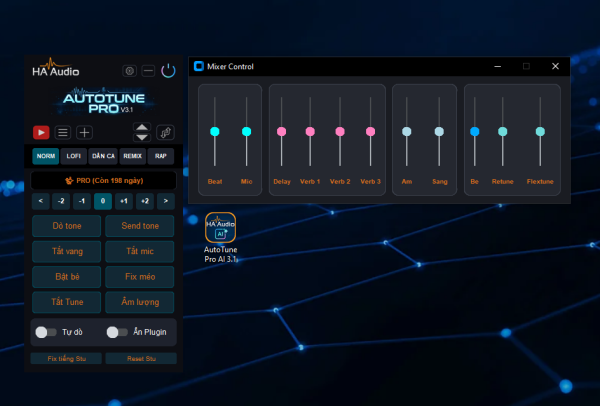600x406 pixels.
Task: Click the Send tone button
Action: [x=140, y=226]
